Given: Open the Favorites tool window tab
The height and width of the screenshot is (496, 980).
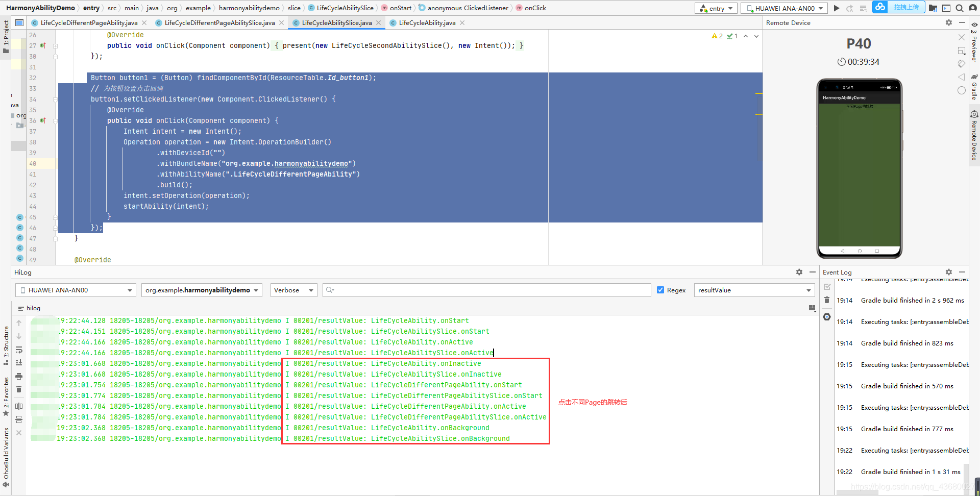Looking at the screenshot, I should tap(6, 396).
